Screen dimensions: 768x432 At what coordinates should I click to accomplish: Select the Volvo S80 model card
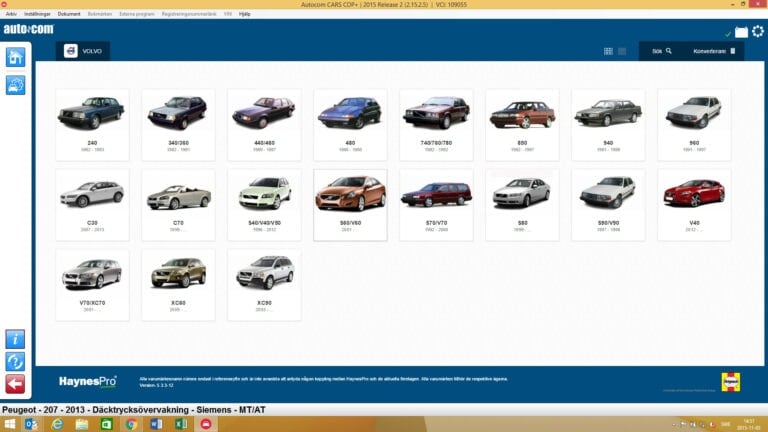coord(523,205)
